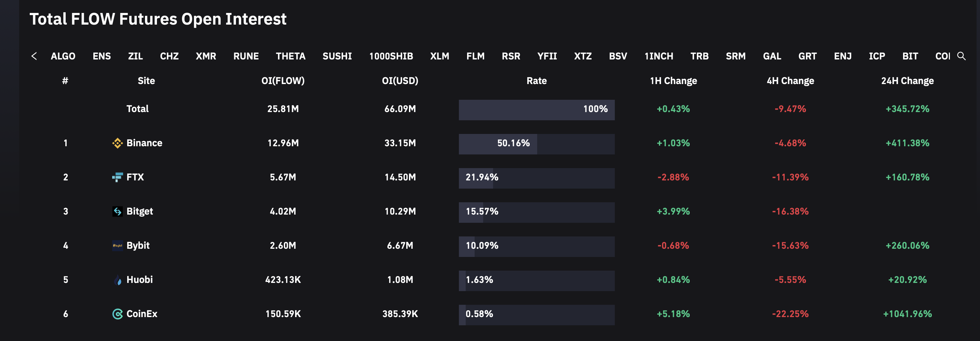980x341 pixels.
Task: Click the # rank column header
Action: click(x=65, y=81)
